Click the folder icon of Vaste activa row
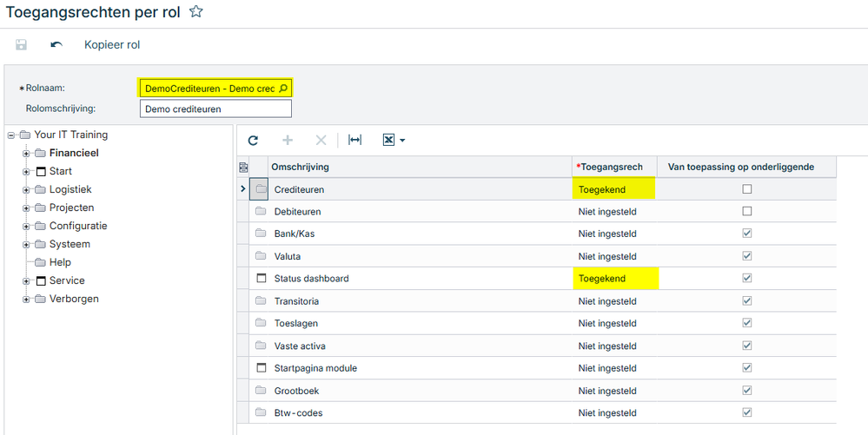 pos(261,346)
